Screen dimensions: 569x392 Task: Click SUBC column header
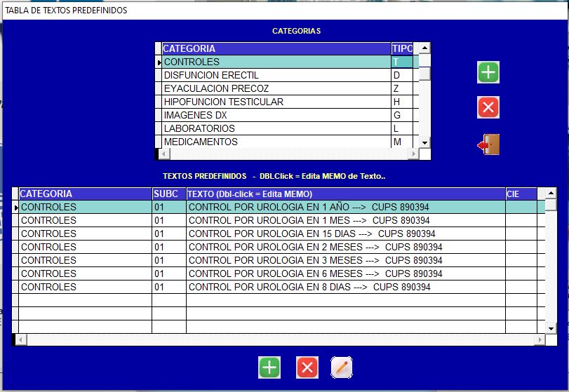(x=169, y=194)
